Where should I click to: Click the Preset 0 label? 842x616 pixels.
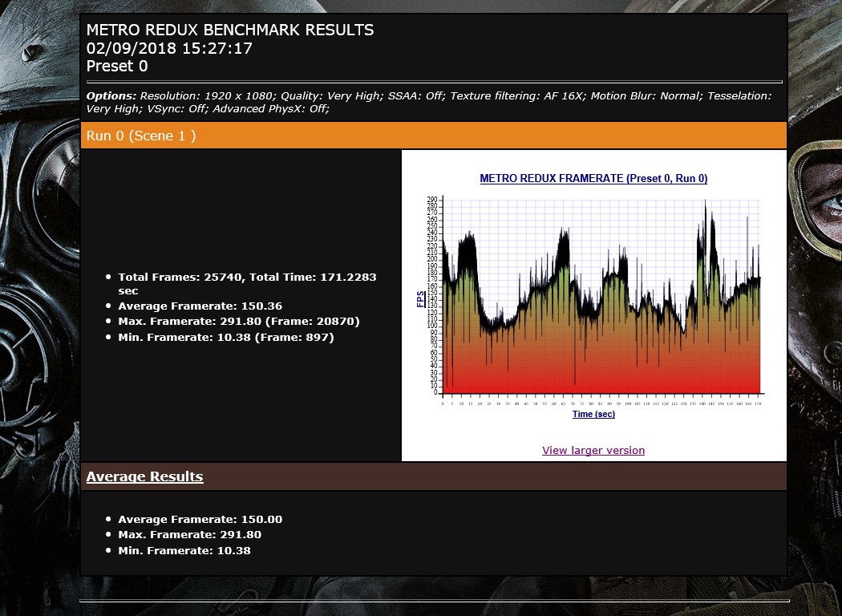(x=117, y=66)
